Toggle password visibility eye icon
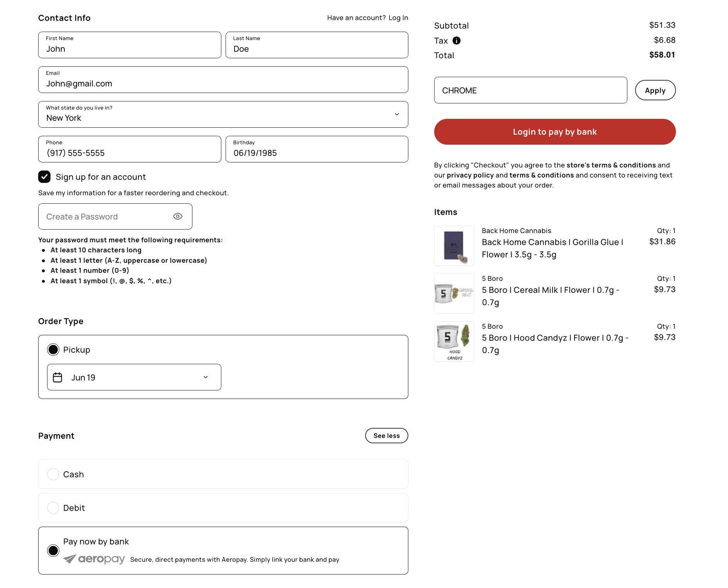This screenshot has height=588, width=728. click(x=178, y=216)
